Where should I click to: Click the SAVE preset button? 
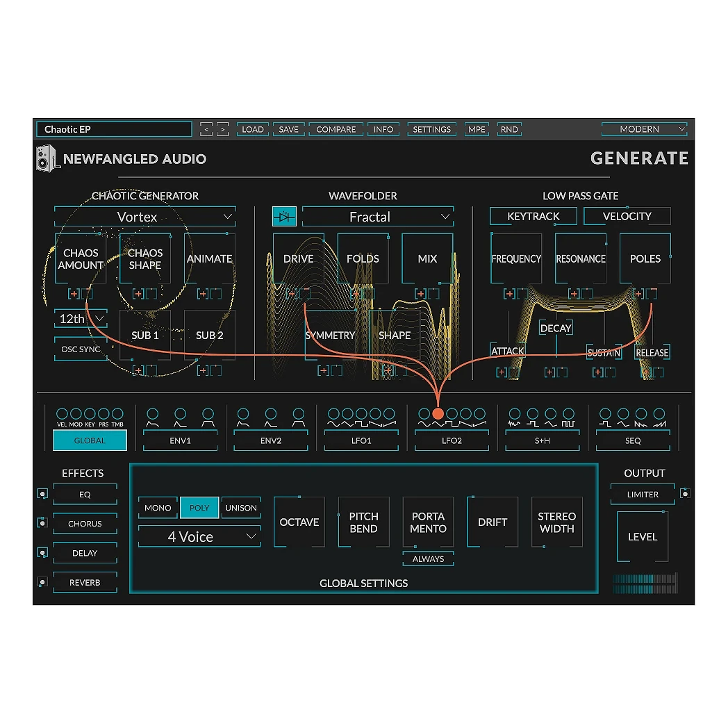[288, 129]
